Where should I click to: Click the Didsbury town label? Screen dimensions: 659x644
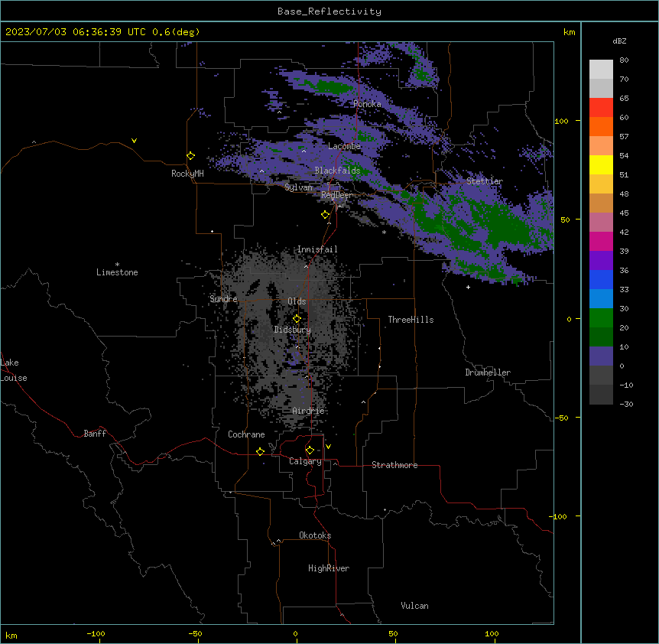(293, 330)
